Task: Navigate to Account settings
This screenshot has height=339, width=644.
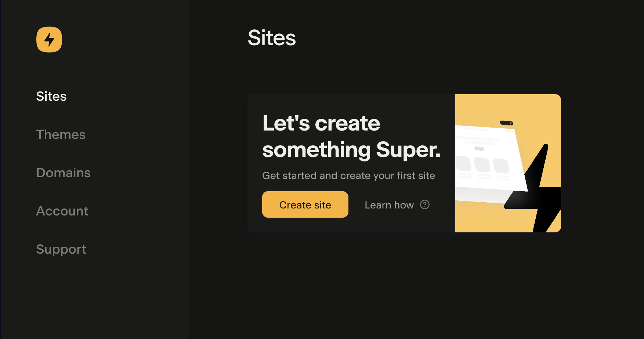Action: [x=62, y=211]
